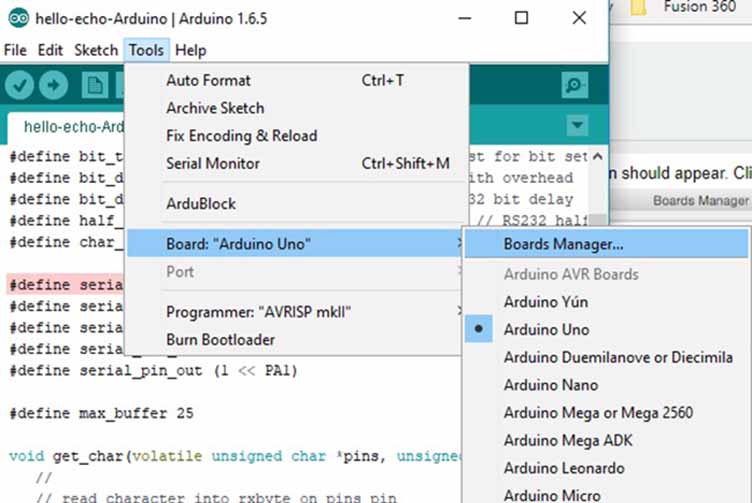The image size is (752, 503).
Task: Select Arduino Leonardo board
Action: (x=606, y=468)
